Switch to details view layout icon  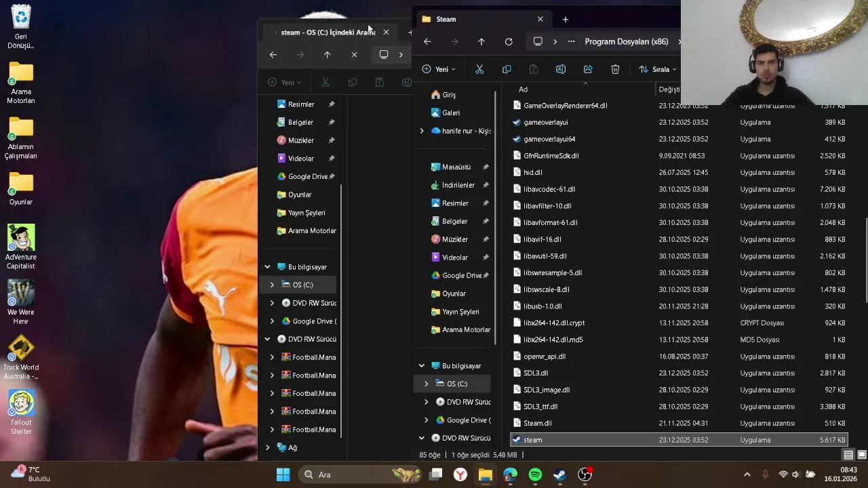(848, 455)
